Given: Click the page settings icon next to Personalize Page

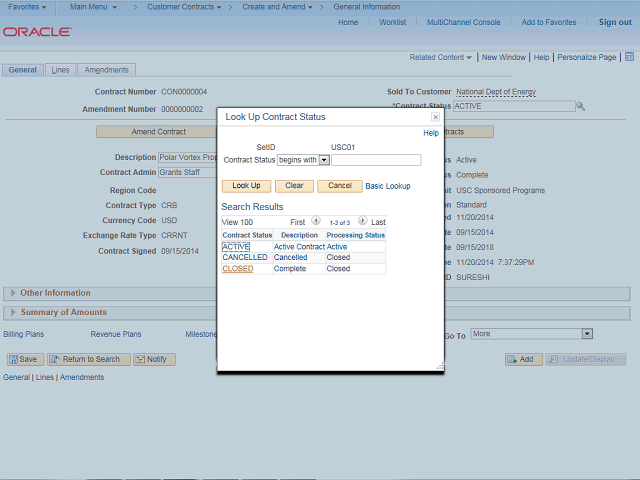Looking at the screenshot, I should 629,57.
